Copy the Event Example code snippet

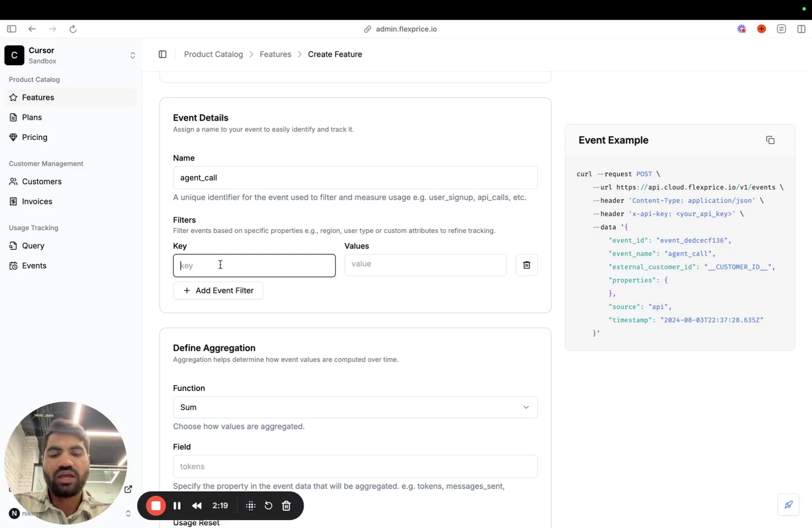770,141
